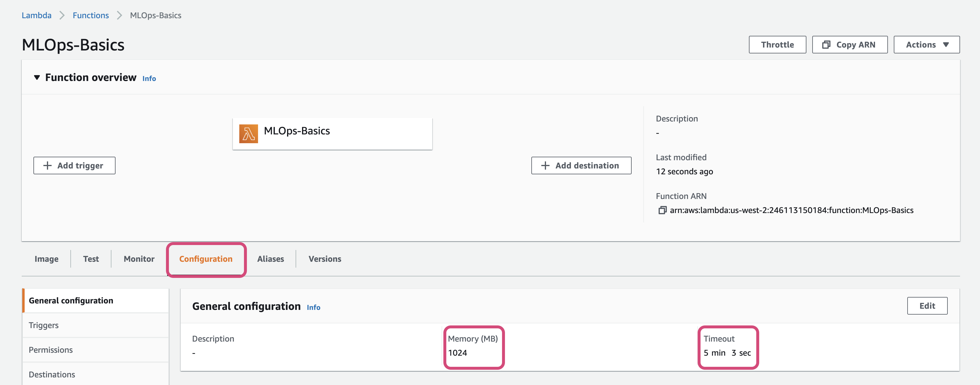980x385 pixels.
Task: Click the Edit button for General configuration
Action: [928, 306]
